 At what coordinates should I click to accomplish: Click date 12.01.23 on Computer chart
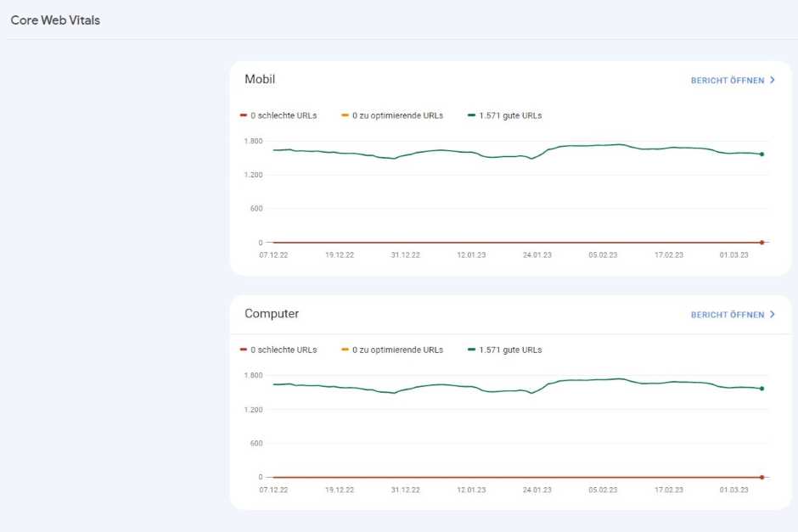pyautogui.click(x=471, y=490)
